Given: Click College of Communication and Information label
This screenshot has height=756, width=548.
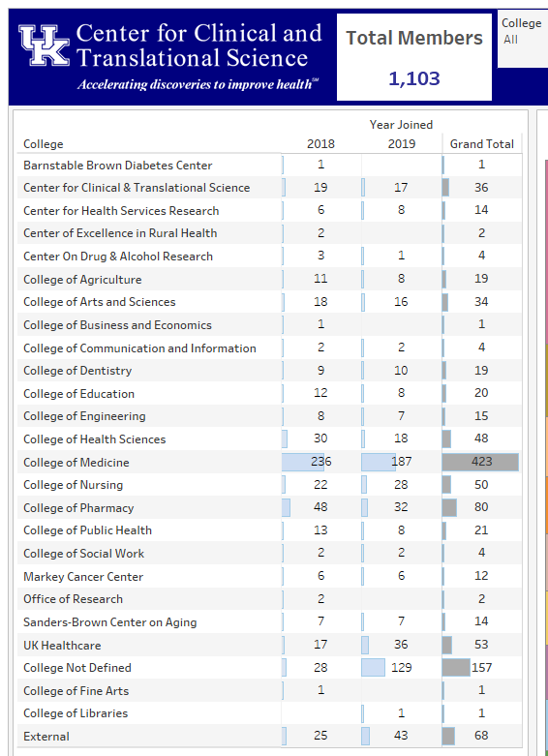Looking at the screenshot, I should 139,348.
